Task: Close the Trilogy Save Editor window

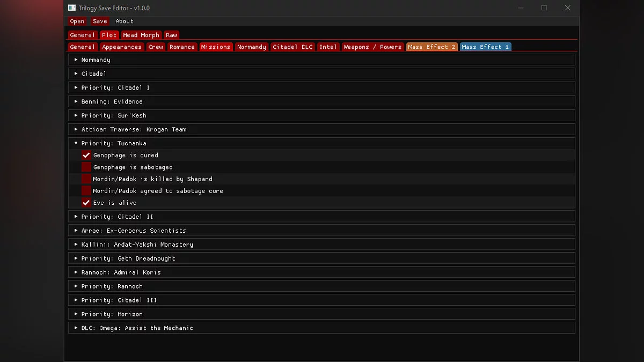Action: pyautogui.click(x=568, y=8)
